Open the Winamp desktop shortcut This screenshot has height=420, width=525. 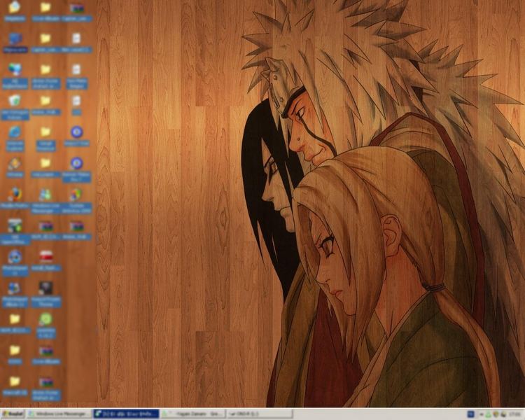(x=15, y=164)
